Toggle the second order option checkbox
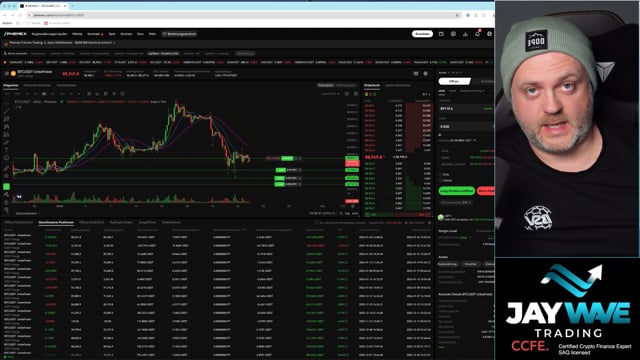 [441, 180]
